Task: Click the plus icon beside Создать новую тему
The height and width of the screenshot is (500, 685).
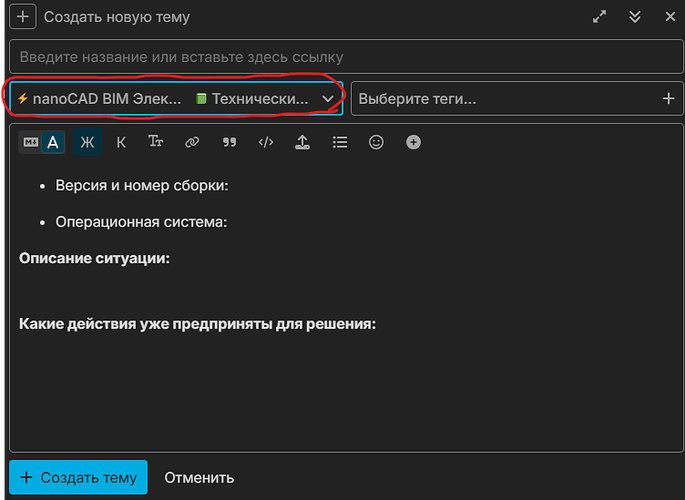Action: pyautogui.click(x=23, y=17)
